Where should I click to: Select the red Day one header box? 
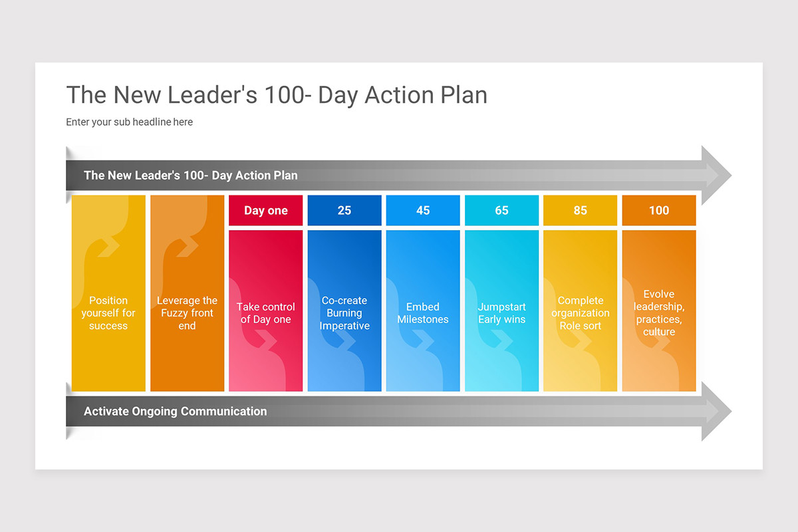(266, 210)
